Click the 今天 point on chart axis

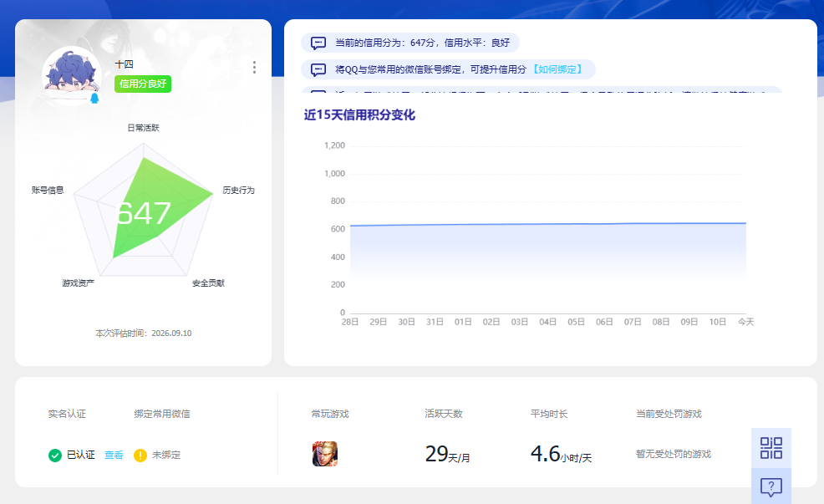[x=745, y=322]
